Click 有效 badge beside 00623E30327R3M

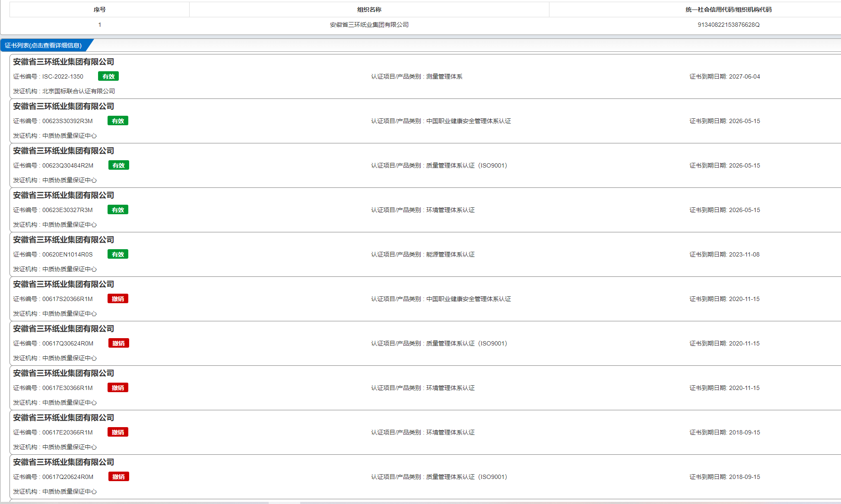pos(118,210)
